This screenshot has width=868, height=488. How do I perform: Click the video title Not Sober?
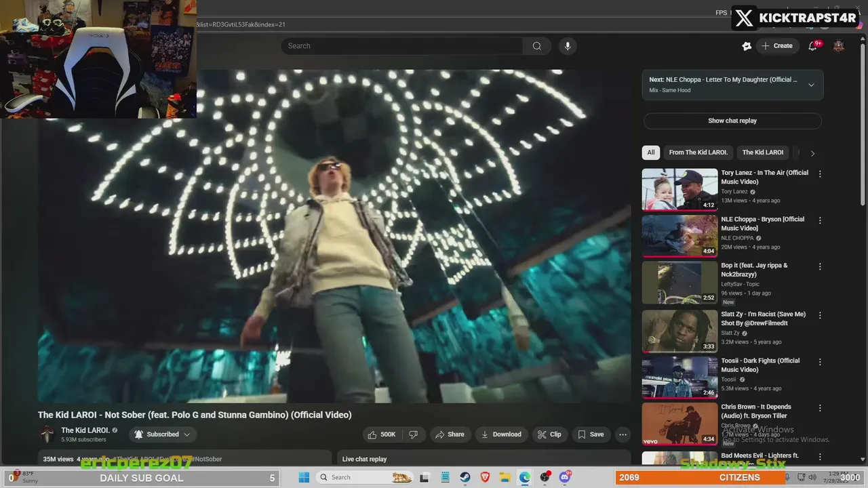point(195,415)
